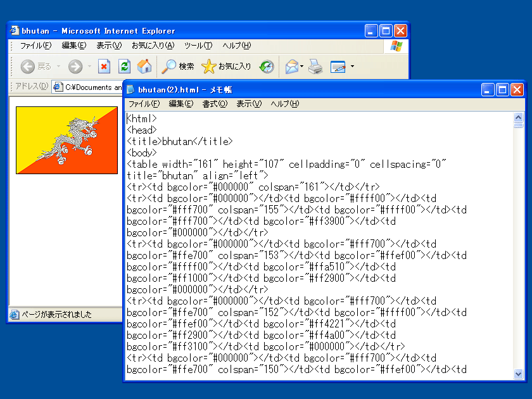Screen dimensions: 532x399
Task: Click the Edit page icon in IE toolbar
Action: (338, 66)
